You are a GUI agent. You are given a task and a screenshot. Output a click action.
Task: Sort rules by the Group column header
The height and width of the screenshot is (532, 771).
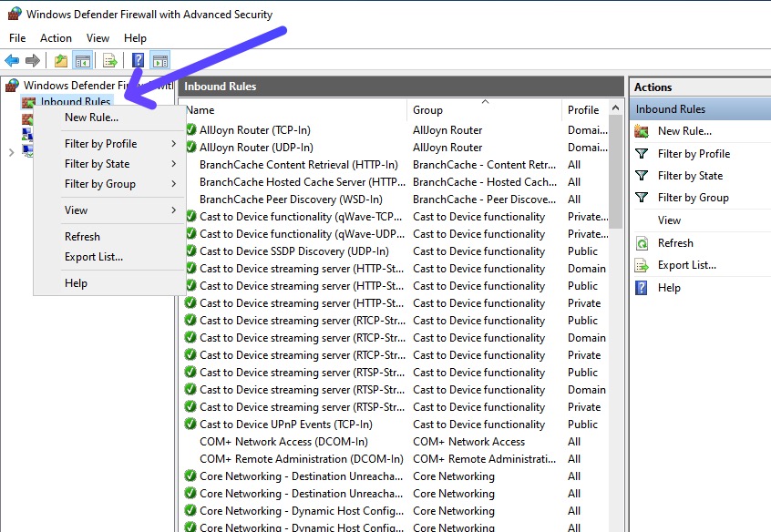[483, 110]
